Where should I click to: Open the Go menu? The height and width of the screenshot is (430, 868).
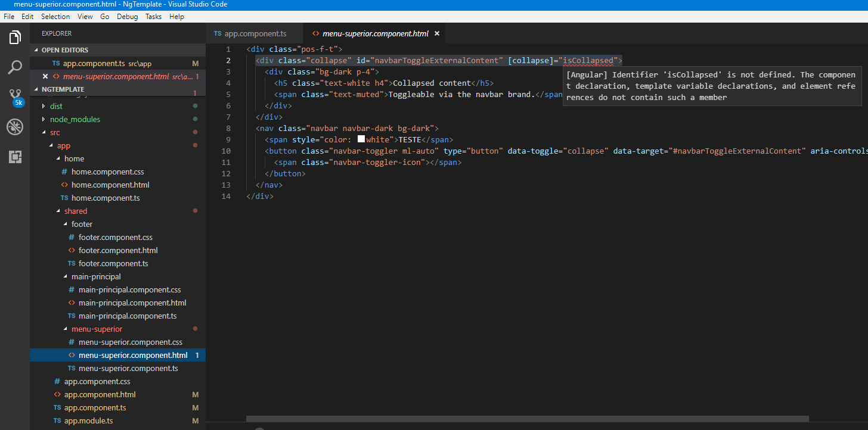[105, 17]
